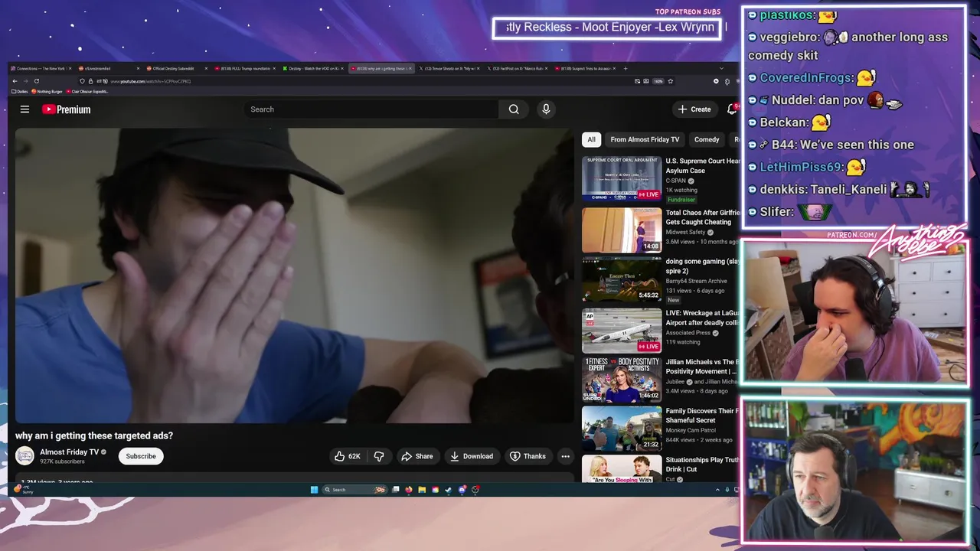Open the Almost Friday TV channel avatar

pyautogui.click(x=25, y=455)
